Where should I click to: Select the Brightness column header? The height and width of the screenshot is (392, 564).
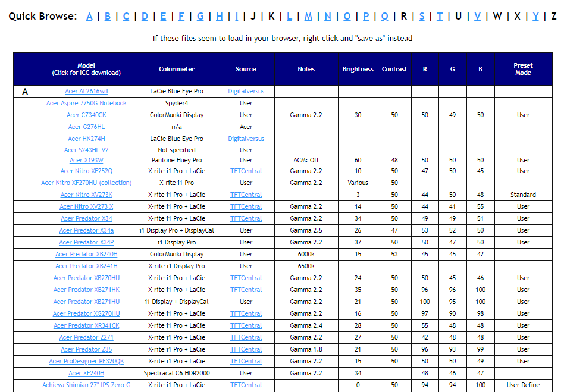tap(358, 69)
